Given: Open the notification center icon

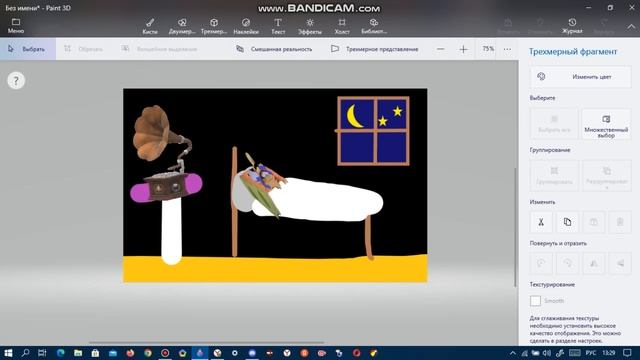Looking at the screenshot, I should click(x=627, y=353).
